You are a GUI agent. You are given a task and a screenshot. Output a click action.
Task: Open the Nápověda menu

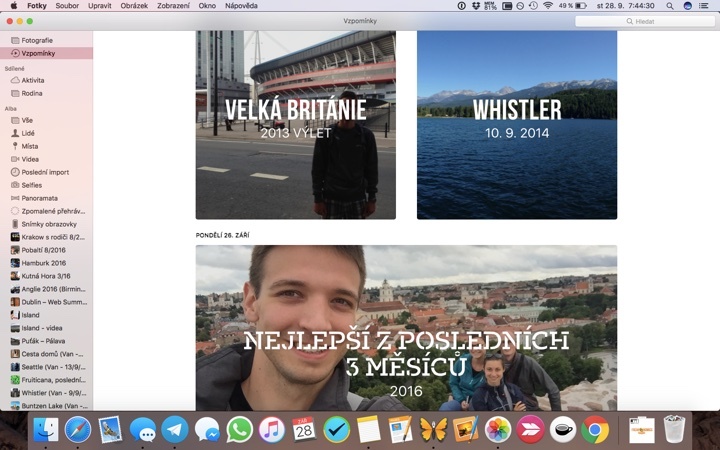pos(241,6)
